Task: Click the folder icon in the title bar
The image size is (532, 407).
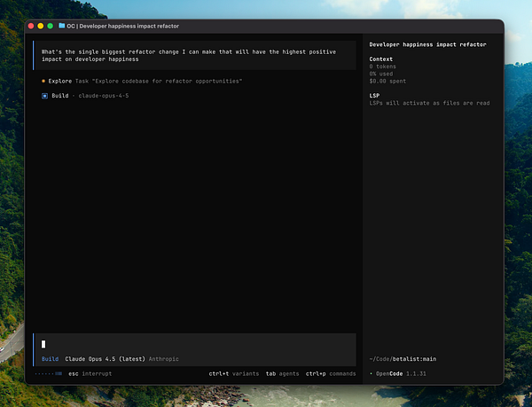Action: click(62, 26)
